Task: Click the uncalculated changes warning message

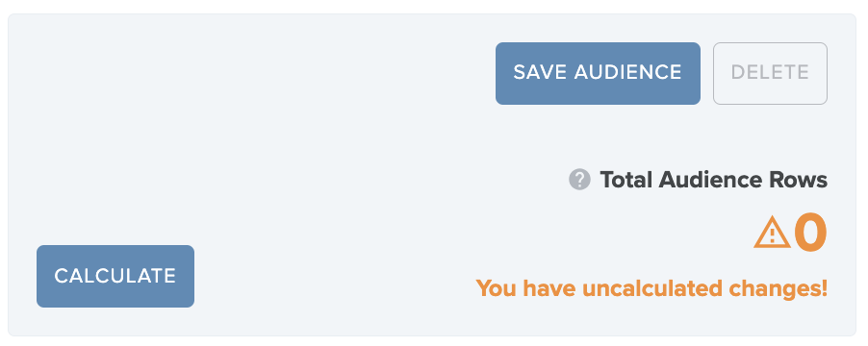Action: pos(651,288)
